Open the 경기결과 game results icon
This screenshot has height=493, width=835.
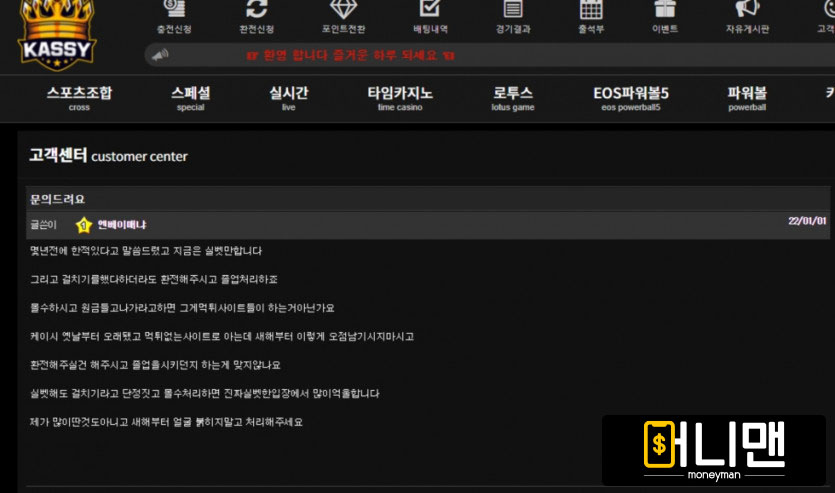click(512, 10)
